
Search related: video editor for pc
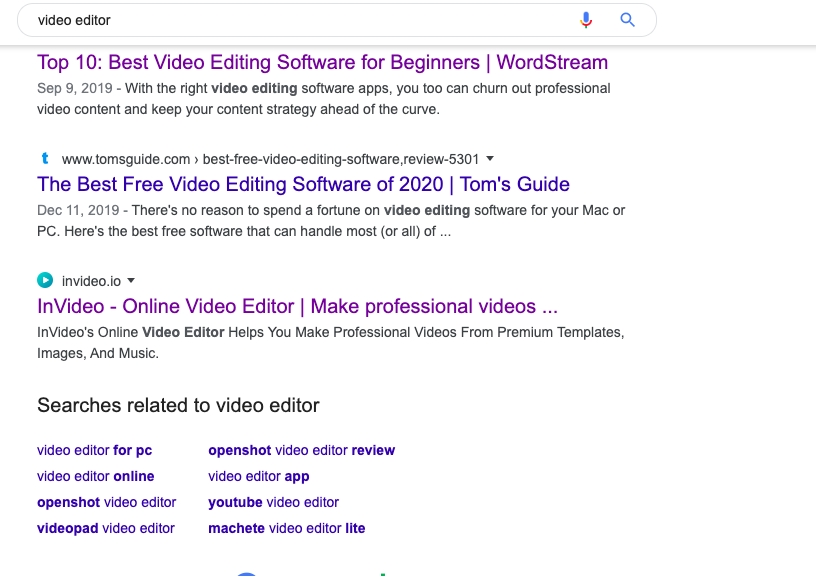pos(95,450)
